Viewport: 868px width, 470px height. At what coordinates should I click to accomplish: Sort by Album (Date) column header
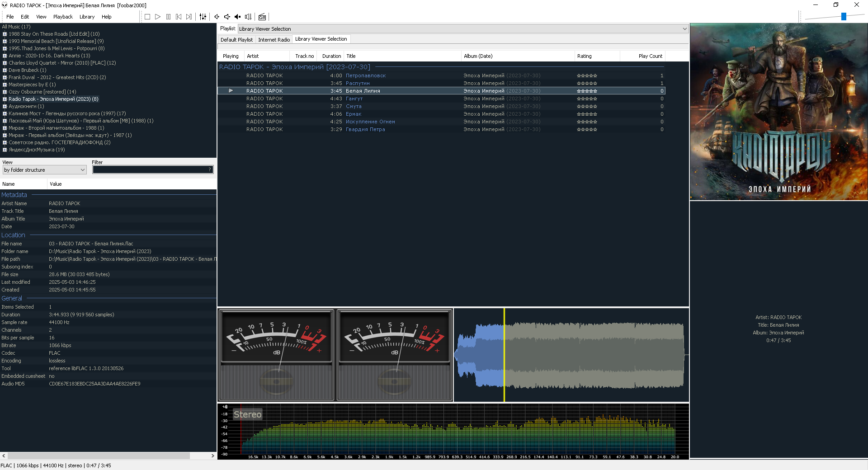pos(518,56)
